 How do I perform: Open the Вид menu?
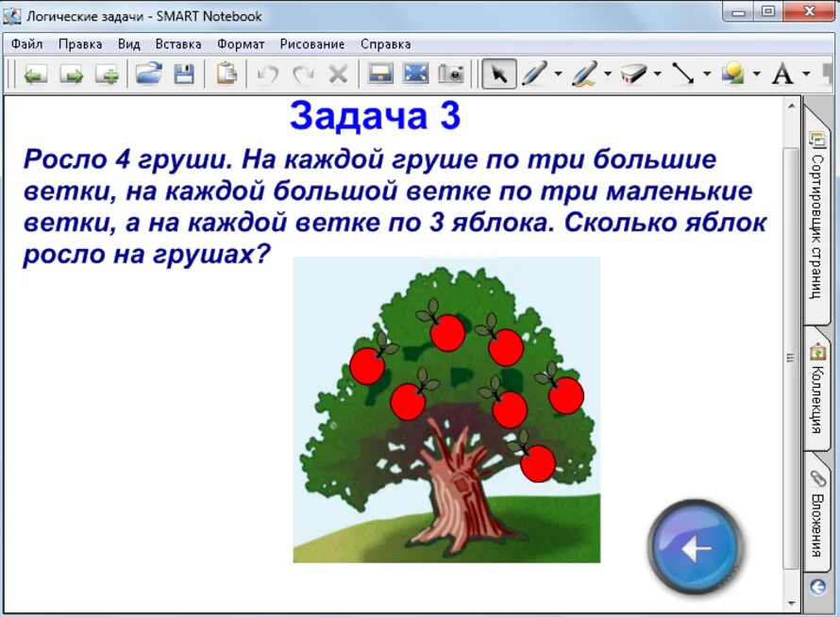click(129, 44)
